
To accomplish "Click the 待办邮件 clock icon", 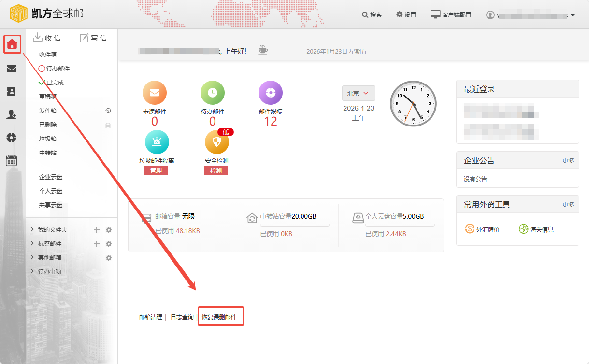I will (213, 92).
